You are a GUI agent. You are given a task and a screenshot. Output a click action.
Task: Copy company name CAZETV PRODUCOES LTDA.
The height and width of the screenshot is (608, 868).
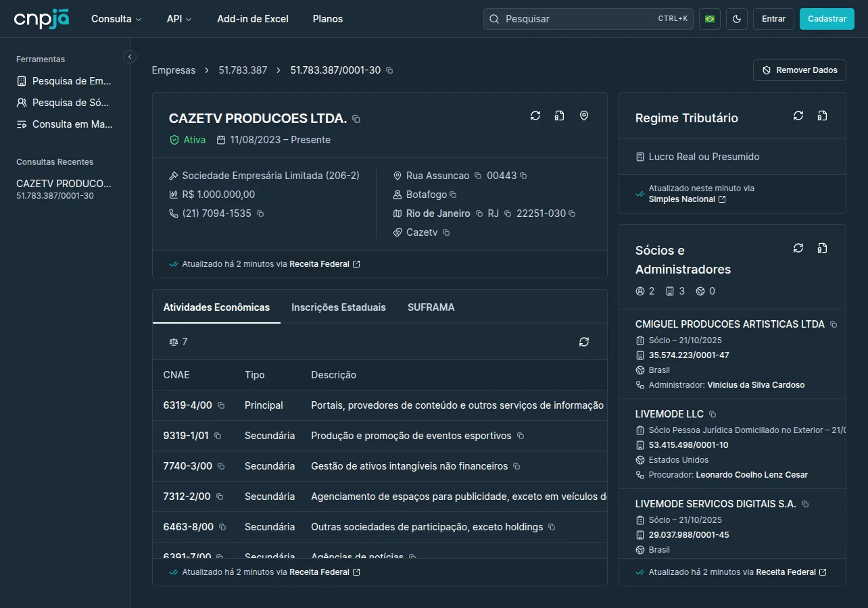coord(356,119)
